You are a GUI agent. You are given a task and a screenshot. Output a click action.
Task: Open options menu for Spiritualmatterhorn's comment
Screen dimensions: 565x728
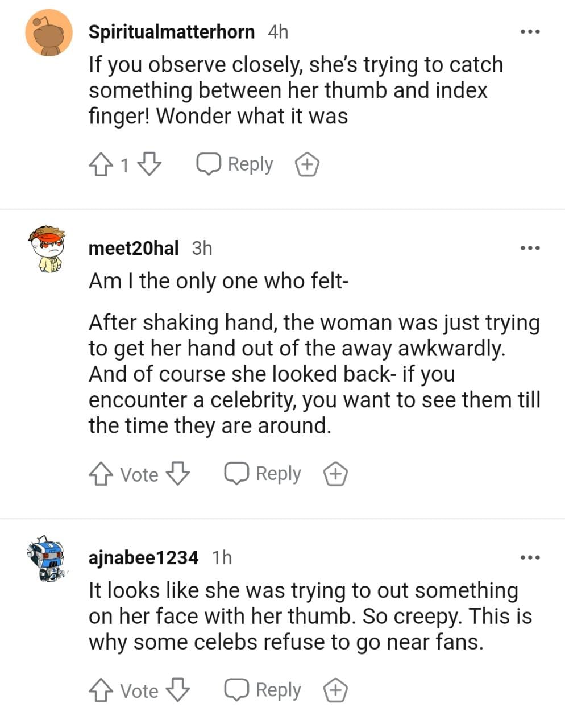[x=530, y=32]
